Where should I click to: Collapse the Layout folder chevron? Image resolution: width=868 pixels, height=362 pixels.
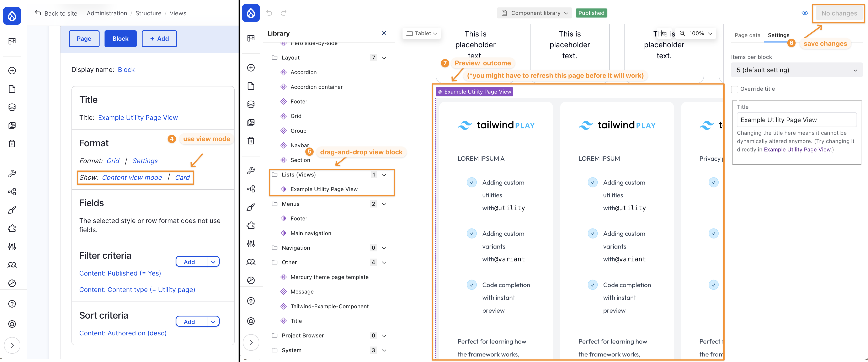(x=384, y=58)
